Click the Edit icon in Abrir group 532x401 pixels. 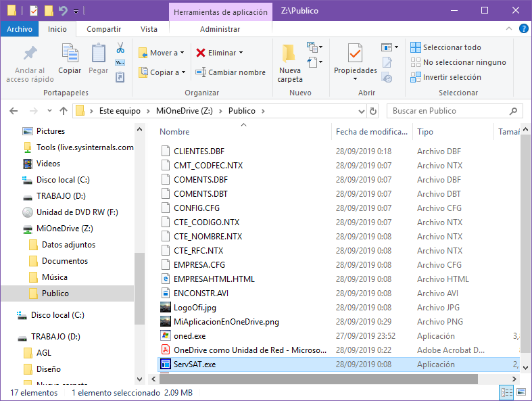pyautogui.click(x=387, y=62)
